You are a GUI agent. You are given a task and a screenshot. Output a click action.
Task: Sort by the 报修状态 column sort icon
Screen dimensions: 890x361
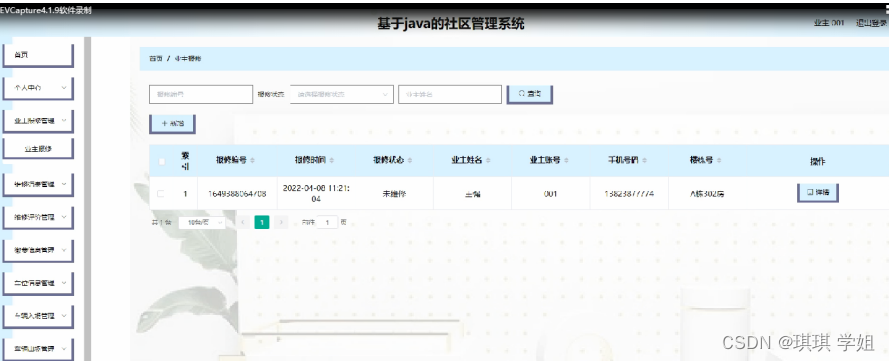point(410,161)
